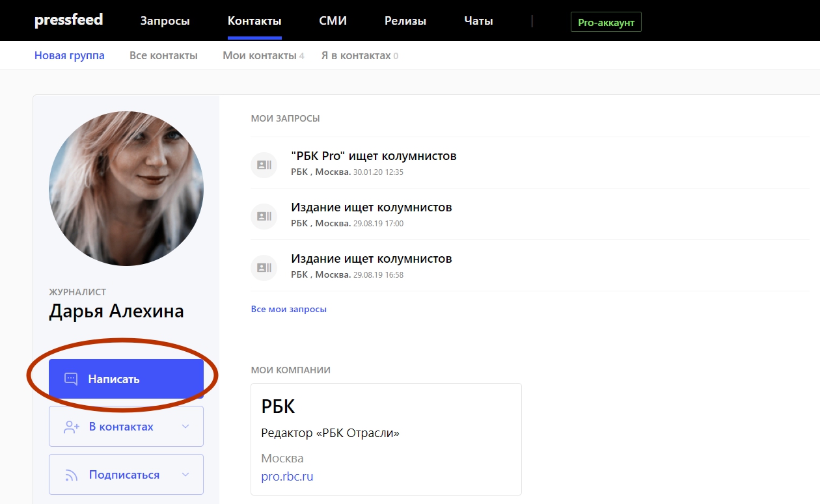Open the Запросы menu item
Viewport: 820px width, 504px height.
[165, 21]
